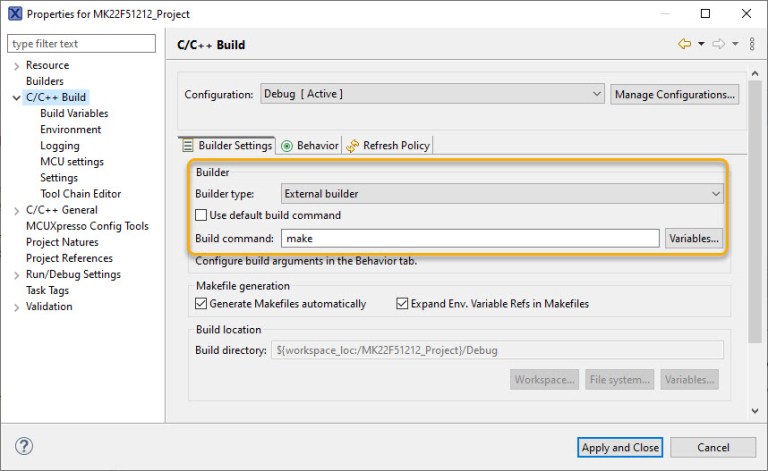The image size is (768, 471).
Task: Select Environment tree item
Action: [71, 130]
